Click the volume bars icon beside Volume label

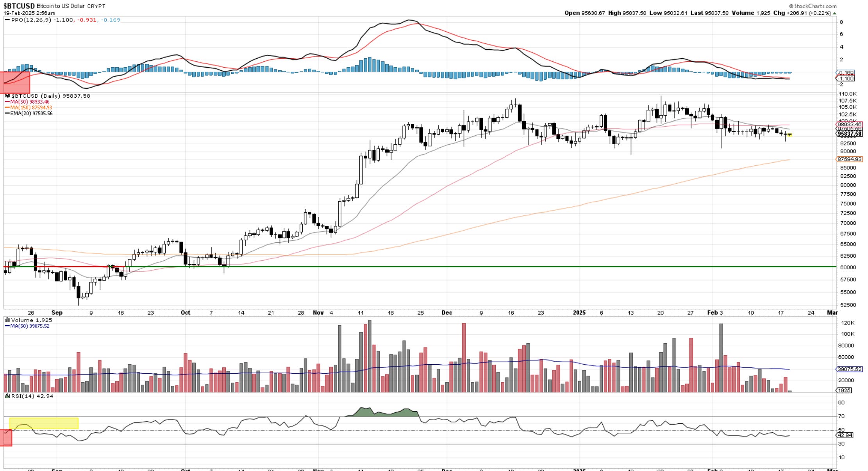7,320
